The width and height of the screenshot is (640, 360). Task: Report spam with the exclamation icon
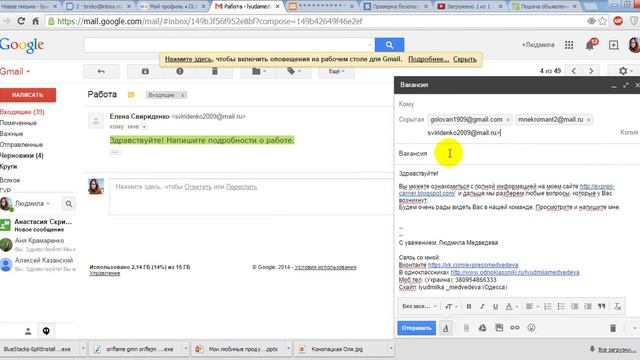tap(180, 71)
